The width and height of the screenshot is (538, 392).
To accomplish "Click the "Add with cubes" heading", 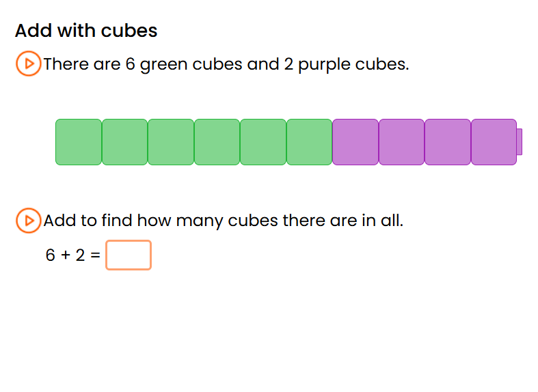I will (x=86, y=31).
